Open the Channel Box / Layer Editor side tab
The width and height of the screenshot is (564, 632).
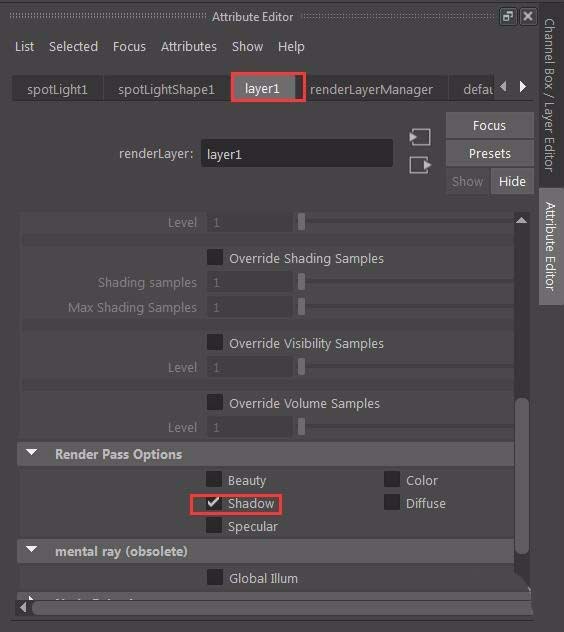(550, 96)
